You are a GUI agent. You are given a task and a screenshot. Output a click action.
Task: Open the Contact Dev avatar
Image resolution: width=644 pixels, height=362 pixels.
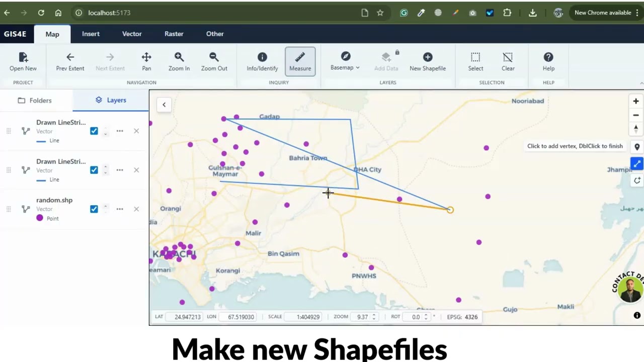(x=630, y=290)
